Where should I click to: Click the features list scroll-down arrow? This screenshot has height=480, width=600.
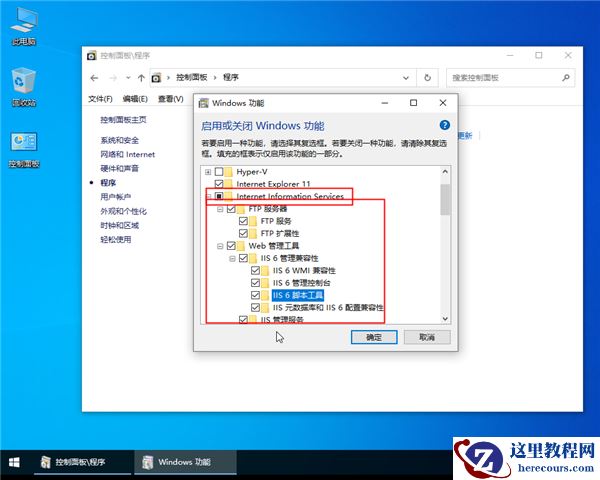[445, 318]
